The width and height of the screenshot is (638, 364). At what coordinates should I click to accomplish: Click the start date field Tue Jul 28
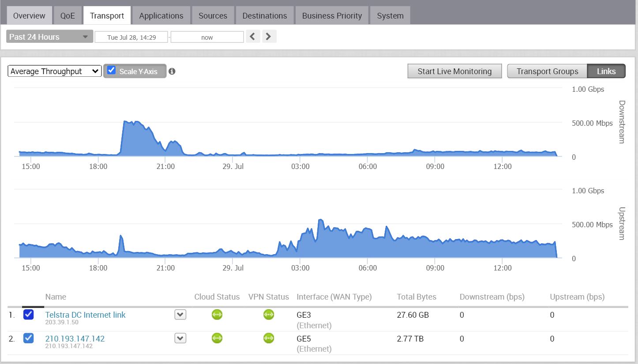point(131,37)
